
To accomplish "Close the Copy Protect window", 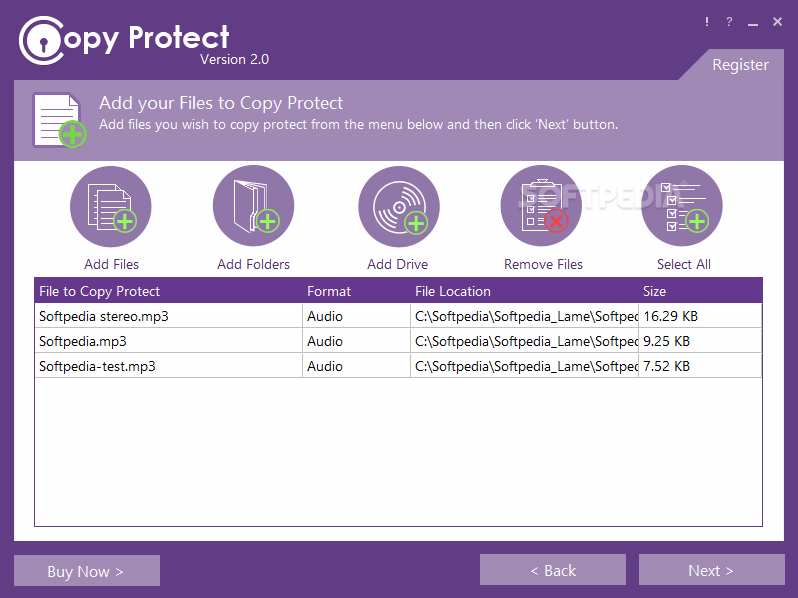I will [x=777, y=22].
